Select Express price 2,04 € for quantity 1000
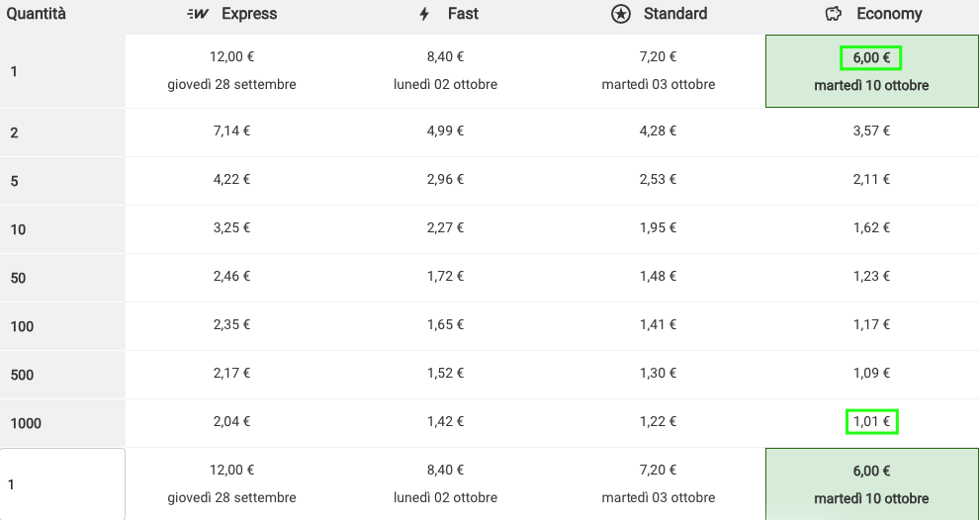The image size is (980, 520). click(x=231, y=421)
